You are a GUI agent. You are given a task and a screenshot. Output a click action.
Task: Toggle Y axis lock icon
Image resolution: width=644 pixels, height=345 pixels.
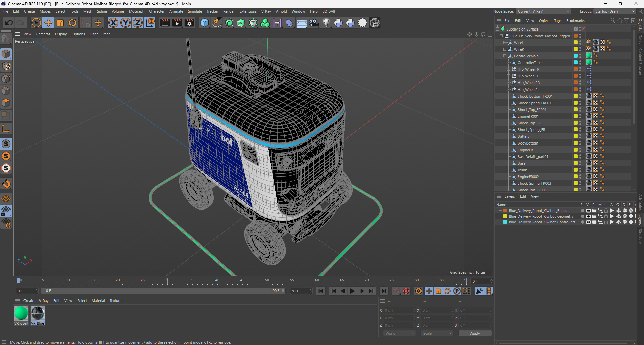tap(126, 23)
